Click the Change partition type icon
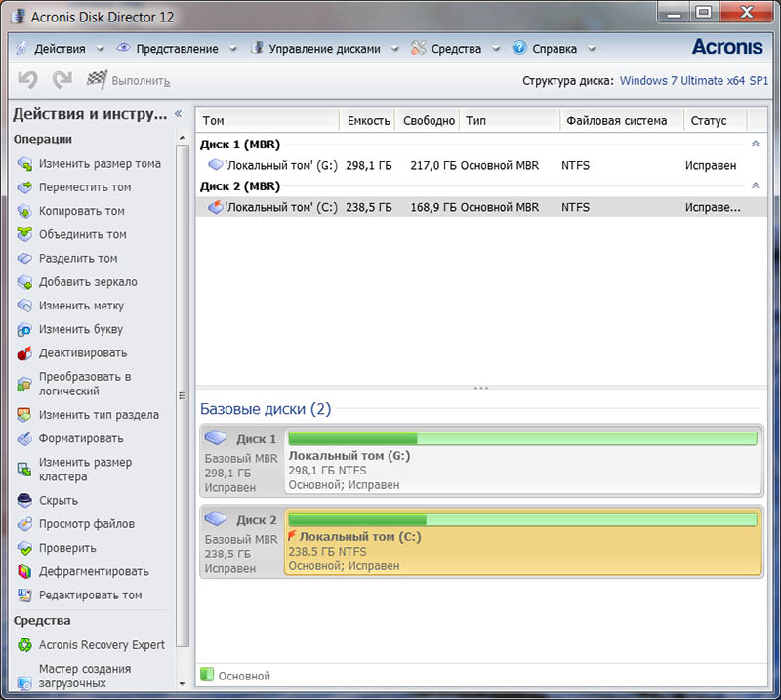The height and width of the screenshot is (700, 781). click(24, 415)
